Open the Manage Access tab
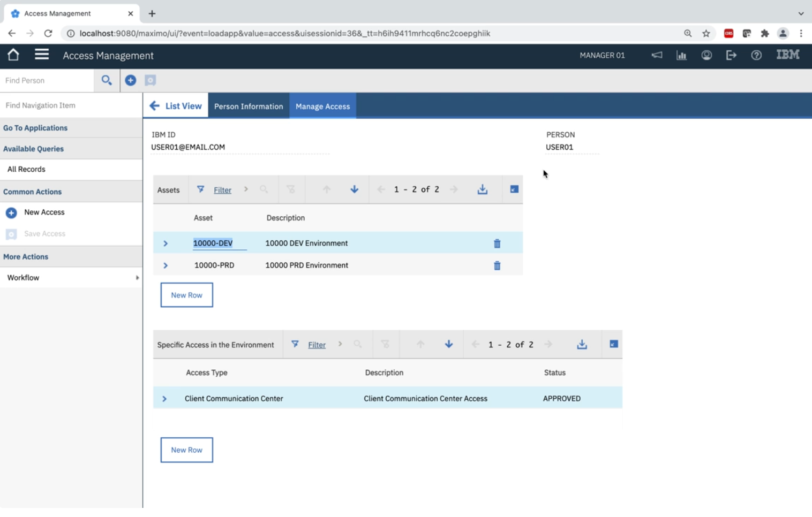The height and width of the screenshot is (517, 812). pos(322,105)
